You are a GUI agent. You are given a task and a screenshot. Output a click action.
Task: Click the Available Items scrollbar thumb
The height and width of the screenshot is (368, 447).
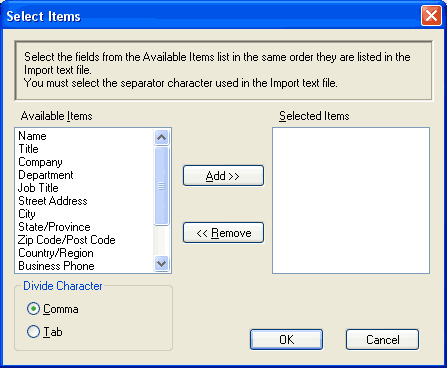point(162,186)
